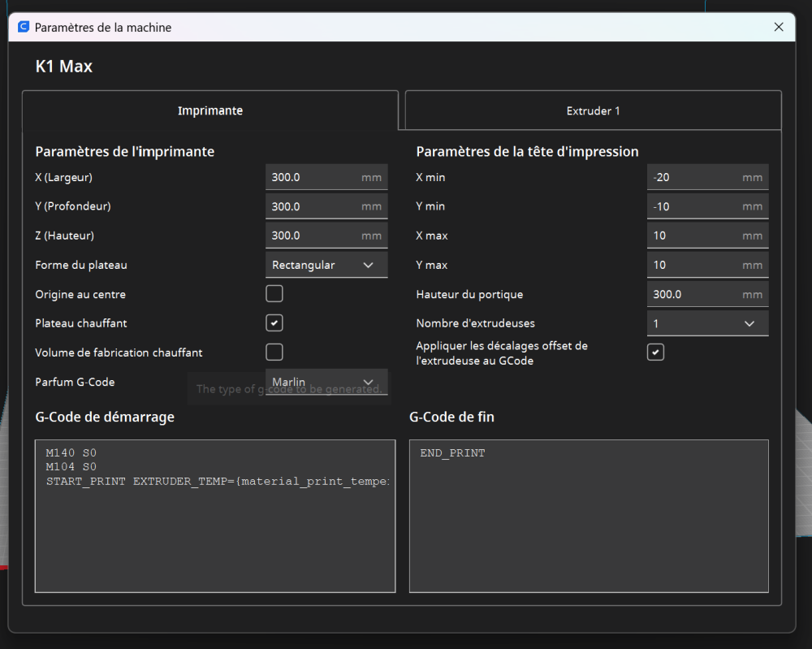This screenshot has width=812, height=649.
Task: Open the Parfum G-Code dropdown
Action: coord(326,382)
